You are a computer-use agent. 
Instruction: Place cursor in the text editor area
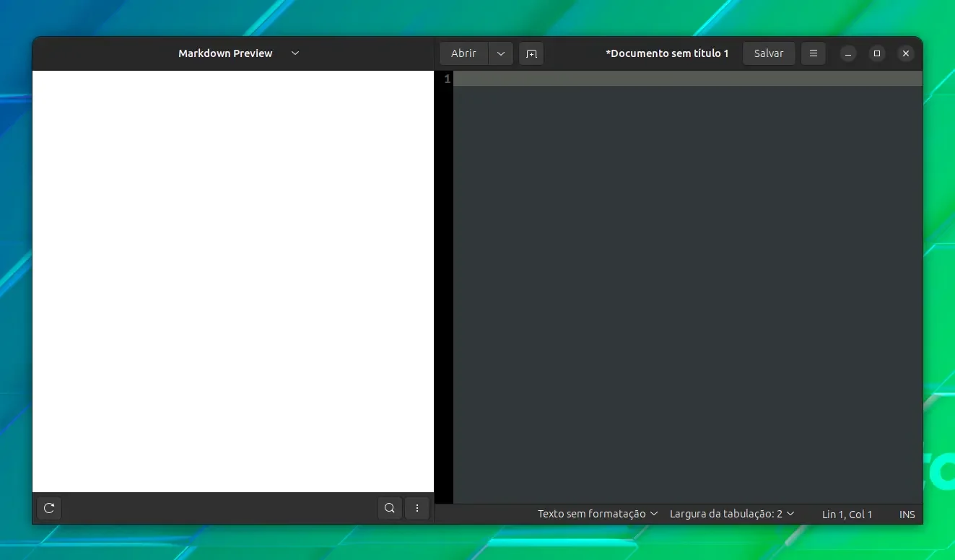688,289
